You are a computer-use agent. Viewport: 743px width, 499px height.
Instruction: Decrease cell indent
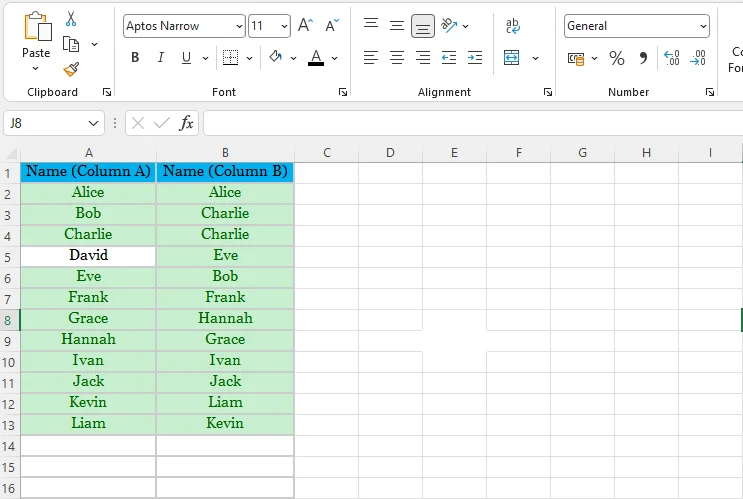pos(449,58)
